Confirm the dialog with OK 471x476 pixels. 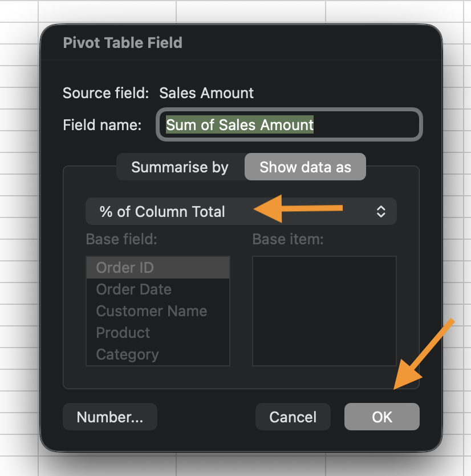(381, 417)
